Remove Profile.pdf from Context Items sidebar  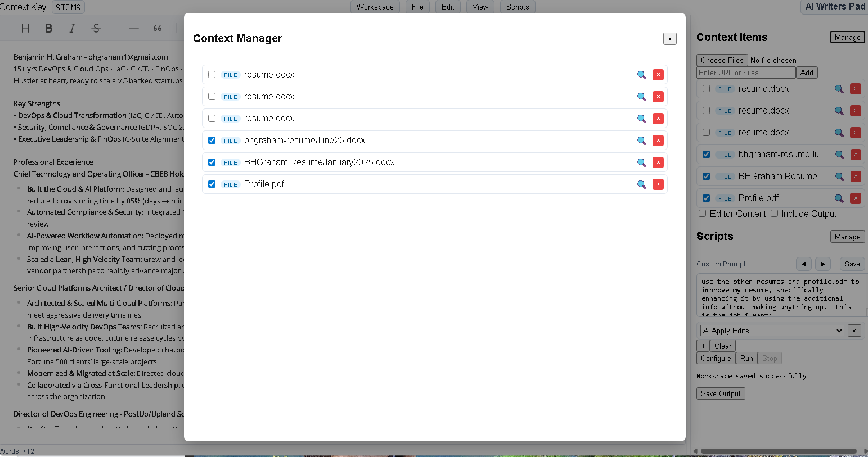(856, 198)
